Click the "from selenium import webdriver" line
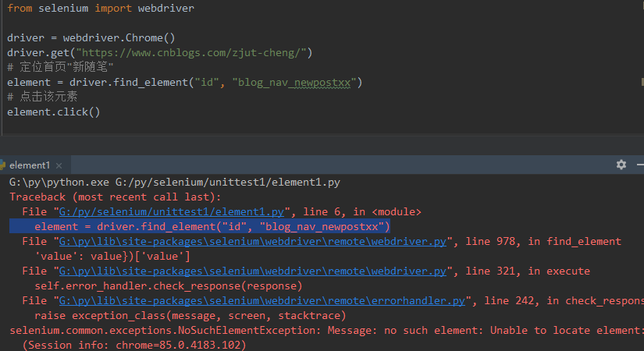The height and width of the screenshot is (351, 644). 101,9
